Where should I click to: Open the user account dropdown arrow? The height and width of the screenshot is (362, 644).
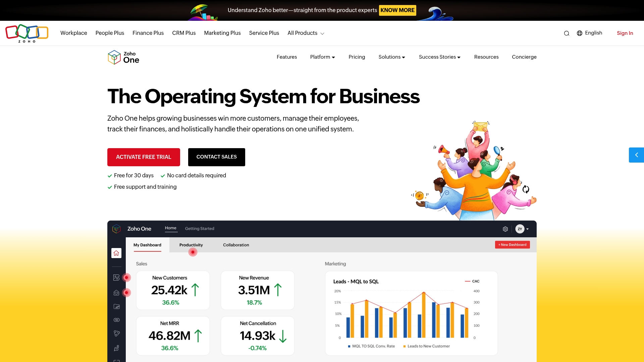(528, 229)
